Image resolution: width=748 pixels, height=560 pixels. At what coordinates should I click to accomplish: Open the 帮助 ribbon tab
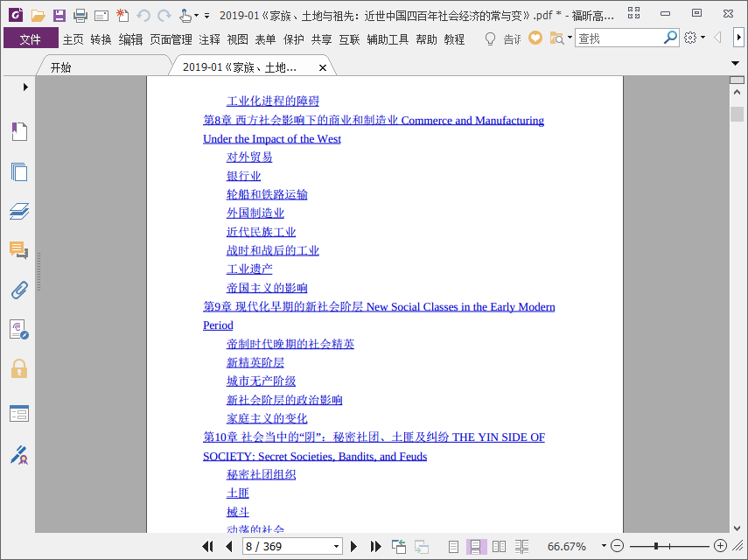coord(426,39)
